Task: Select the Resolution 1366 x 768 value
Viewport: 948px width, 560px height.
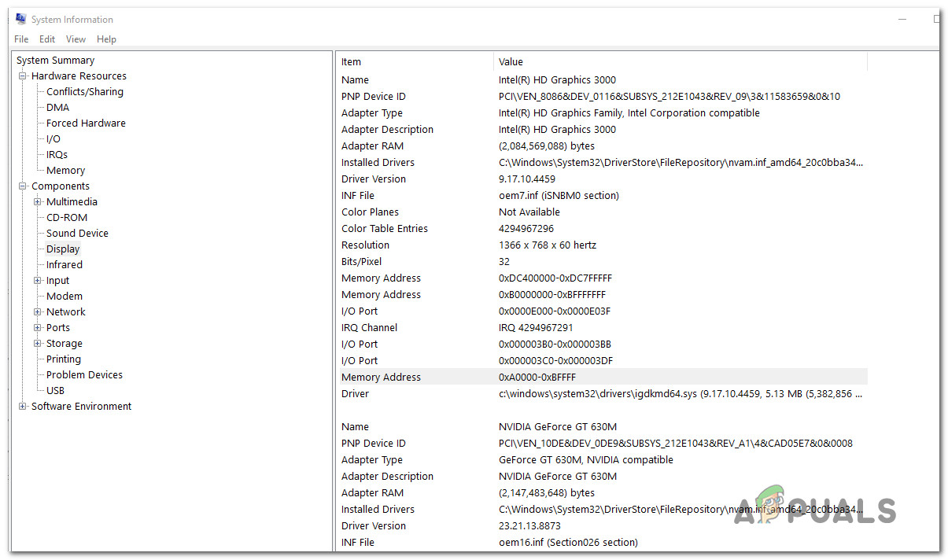Action: tap(548, 245)
